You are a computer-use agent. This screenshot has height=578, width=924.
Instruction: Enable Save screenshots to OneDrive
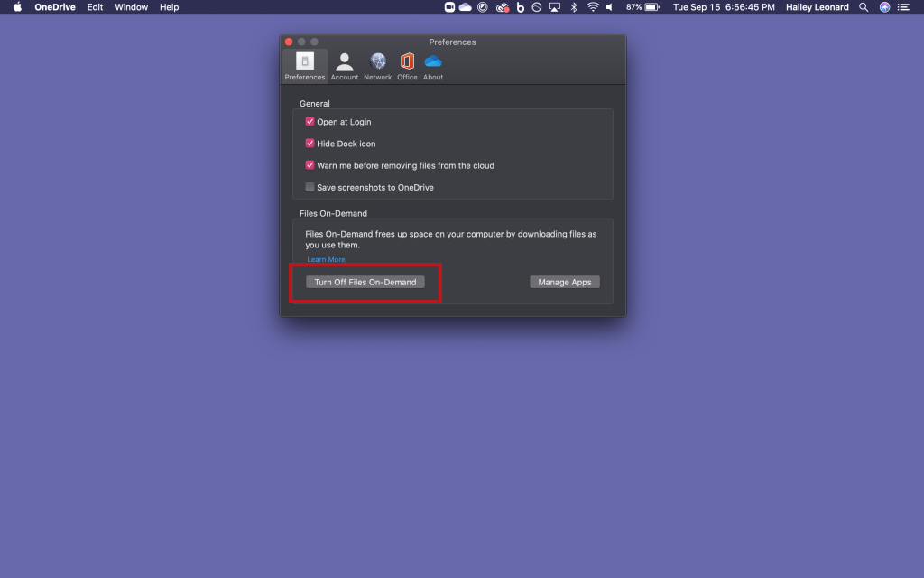tap(310, 188)
